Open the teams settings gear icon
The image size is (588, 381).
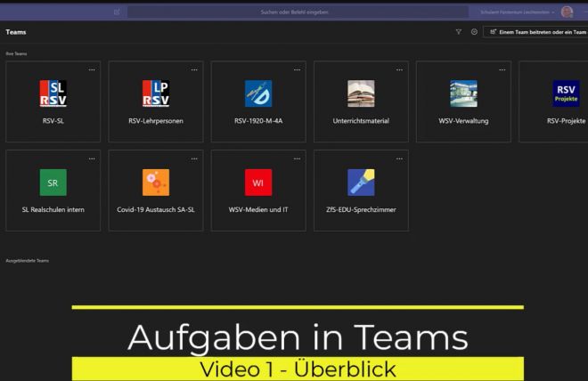(x=474, y=32)
